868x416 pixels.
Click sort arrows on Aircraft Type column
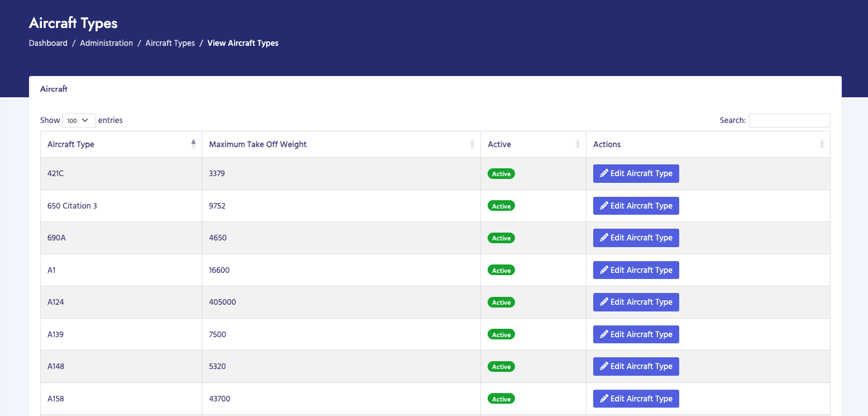pyautogui.click(x=193, y=144)
